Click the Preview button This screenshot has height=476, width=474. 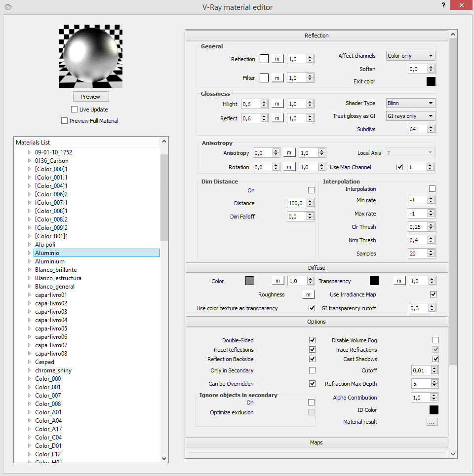[x=90, y=97]
